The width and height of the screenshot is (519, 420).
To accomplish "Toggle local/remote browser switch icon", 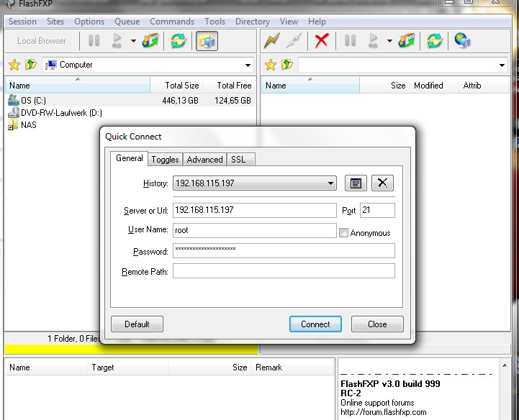I will click(207, 41).
